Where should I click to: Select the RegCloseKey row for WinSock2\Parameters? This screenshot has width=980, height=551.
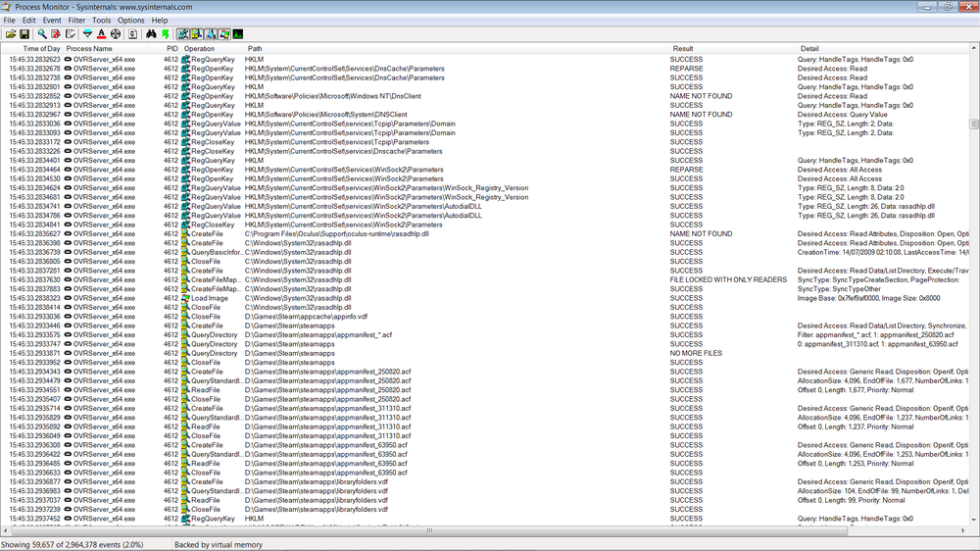pyautogui.click(x=485, y=225)
